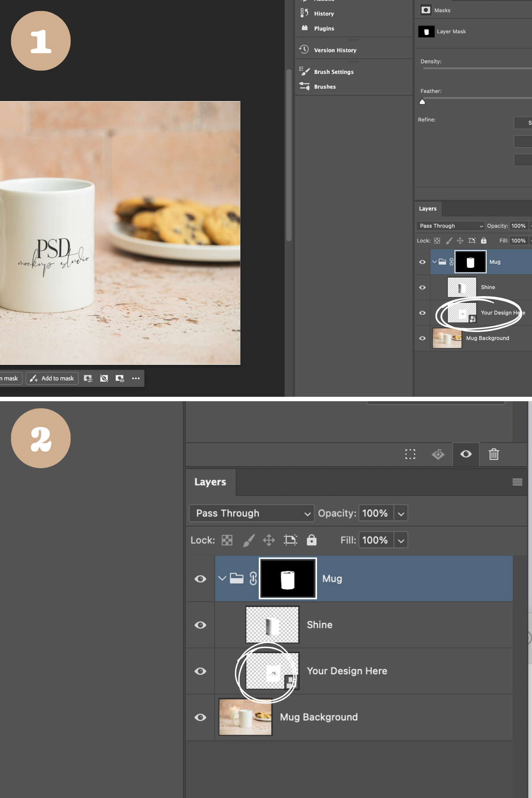The width and height of the screenshot is (532, 798).
Task: Click dashed-square load selection from mask icon
Action: pos(410,454)
